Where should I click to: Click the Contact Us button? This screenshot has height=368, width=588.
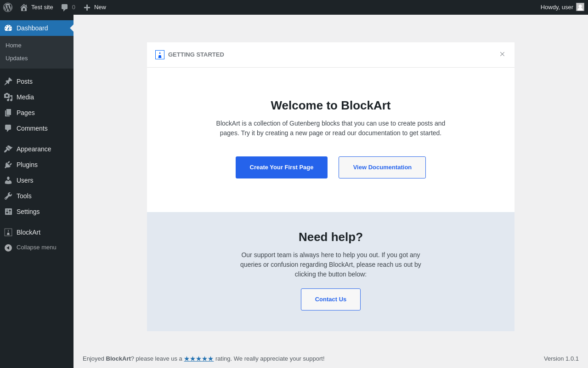tap(331, 299)
